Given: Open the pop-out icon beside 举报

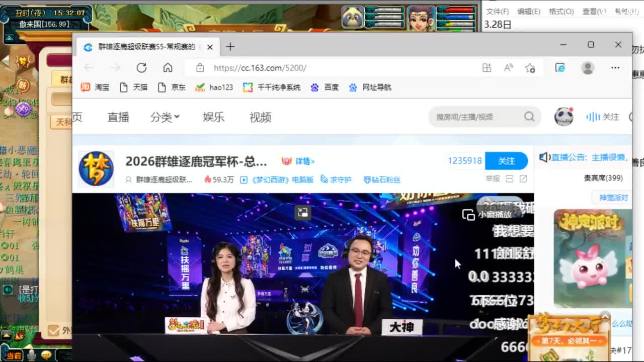Looking at the screenshot, I should pyautogui.click(x=523, y=179).
